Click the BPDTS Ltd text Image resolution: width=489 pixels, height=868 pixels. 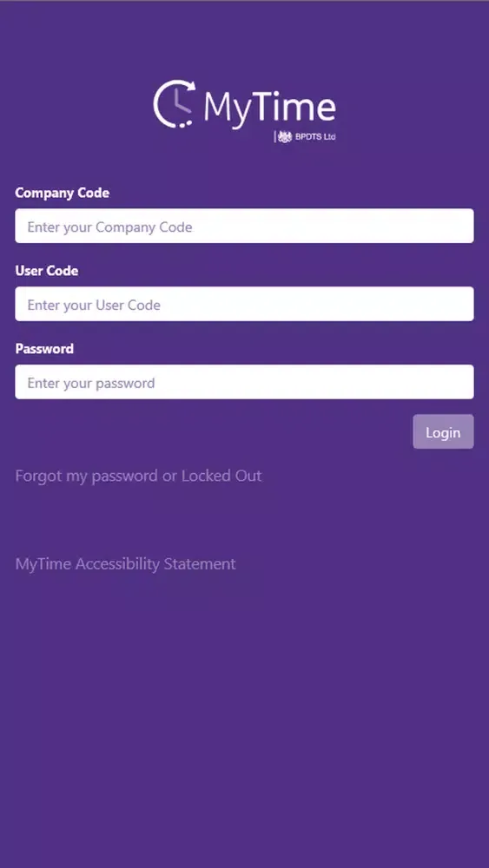[315, 137]
